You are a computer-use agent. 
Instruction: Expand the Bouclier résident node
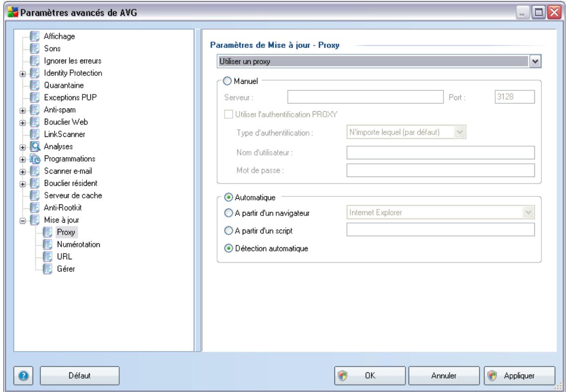tap(22, 183)
